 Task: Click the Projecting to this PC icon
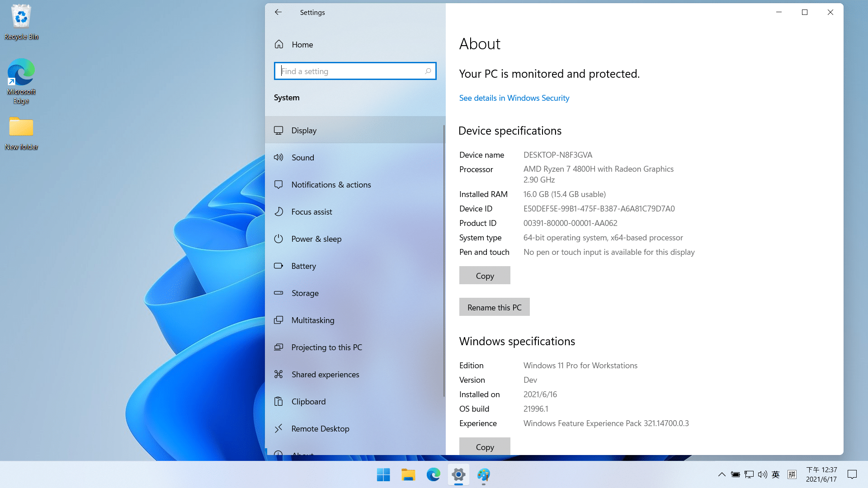coord(278,347)
